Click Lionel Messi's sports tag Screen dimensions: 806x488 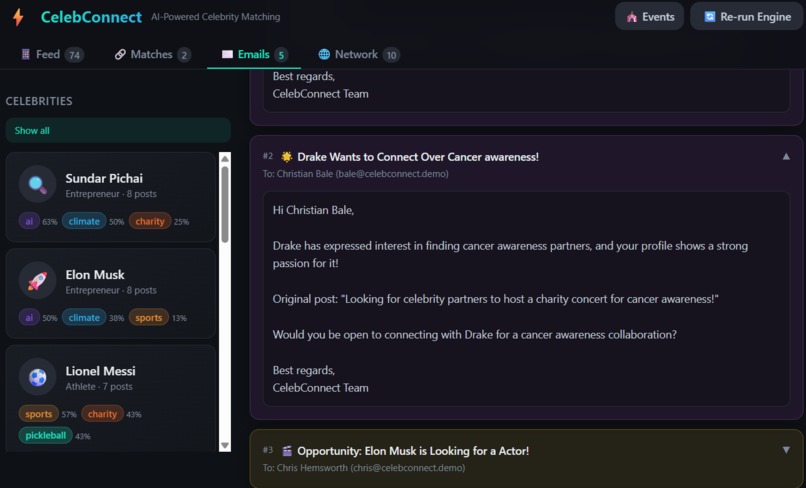(x=39, y=414)
